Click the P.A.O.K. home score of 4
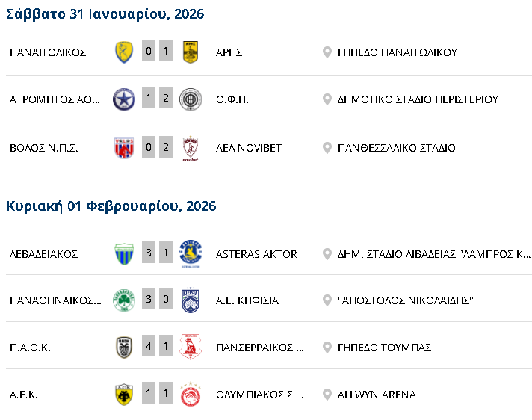Screen dimensions: 532x420 point(149,348)
